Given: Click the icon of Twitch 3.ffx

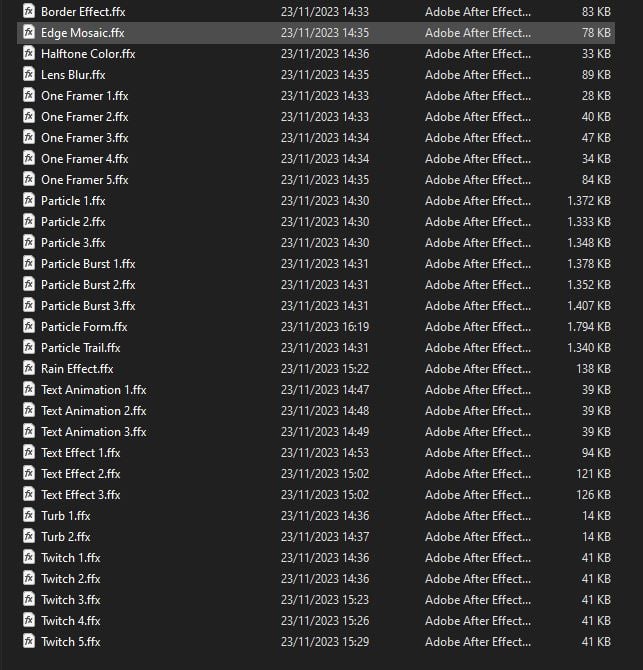Looking at the screenshot, I should point(29,599).
